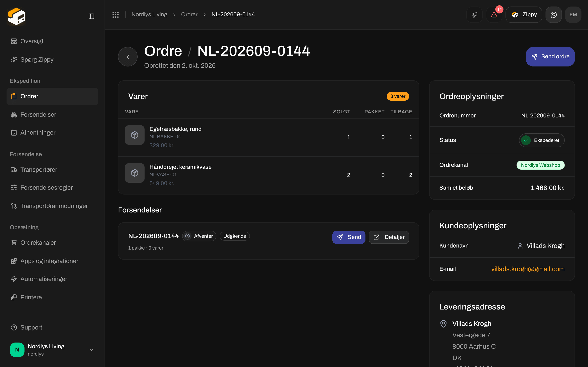Click Ordrer breadcrumb link
This screenshot has width=588, height=367.
coord(189,14)
